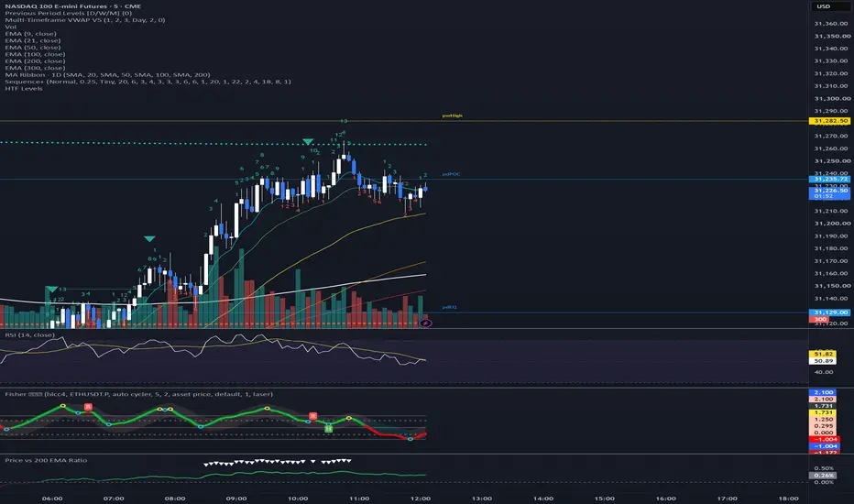Select the EMA (200, close) legend
This screenshot has width=854, height=504.
click(x=35, y=61)
